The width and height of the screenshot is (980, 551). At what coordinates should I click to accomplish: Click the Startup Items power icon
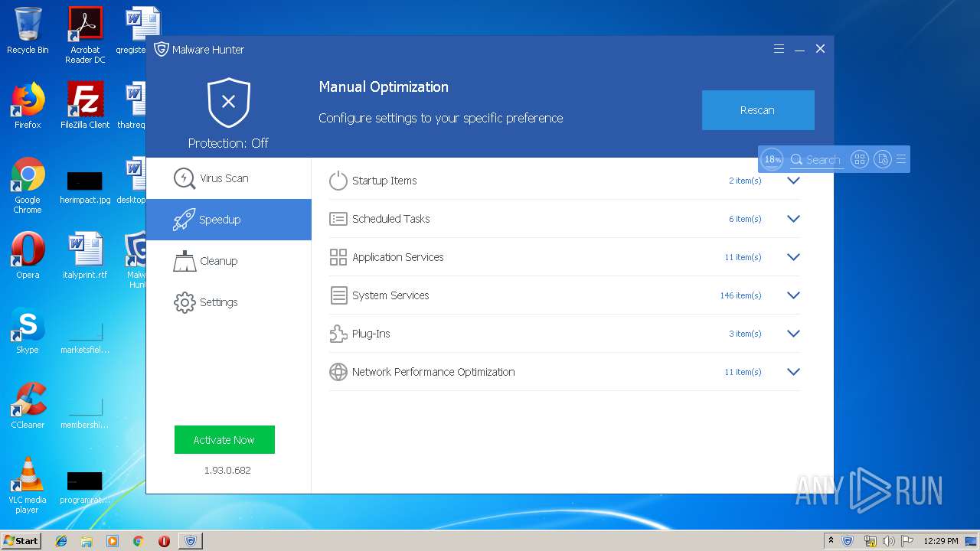click(x=338, y=181)
